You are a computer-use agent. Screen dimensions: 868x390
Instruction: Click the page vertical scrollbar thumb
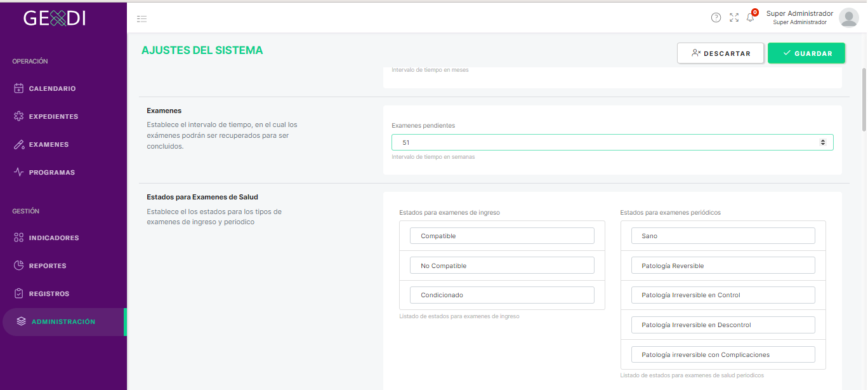864,99
